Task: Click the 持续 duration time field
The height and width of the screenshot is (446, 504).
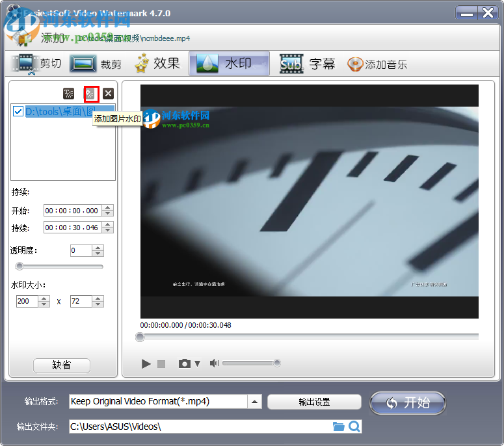Action: (x=73, y=228)
